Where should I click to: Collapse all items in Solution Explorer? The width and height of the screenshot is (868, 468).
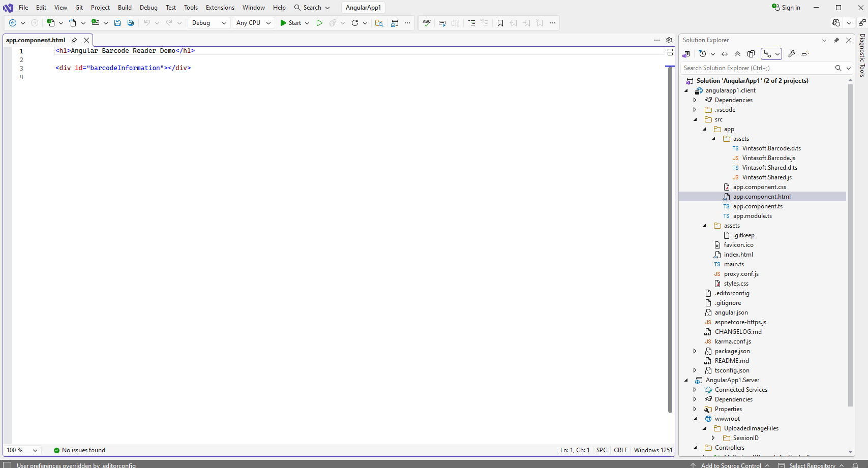738,54
